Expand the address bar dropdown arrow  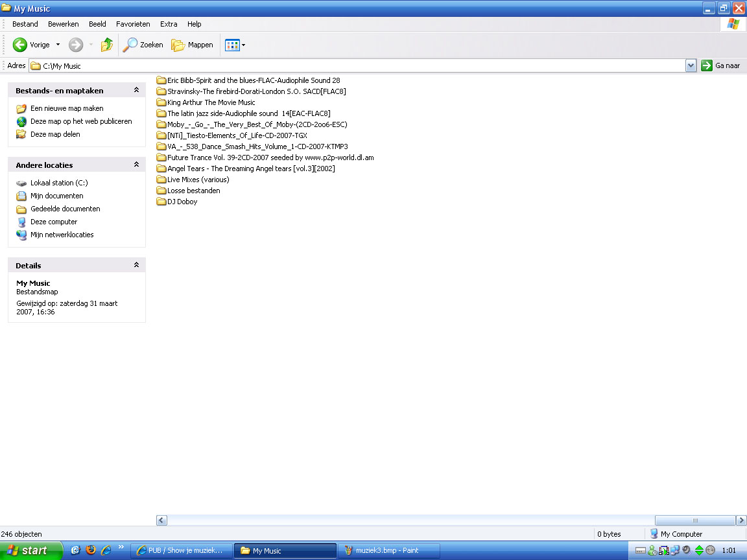pos(691,65)
